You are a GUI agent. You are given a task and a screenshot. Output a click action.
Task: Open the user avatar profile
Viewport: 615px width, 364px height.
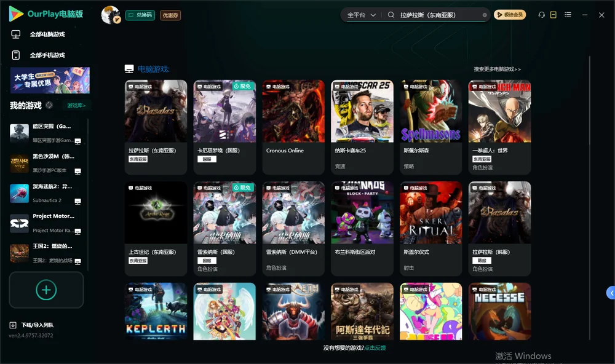pyautogui.click(x=111, y=15)
